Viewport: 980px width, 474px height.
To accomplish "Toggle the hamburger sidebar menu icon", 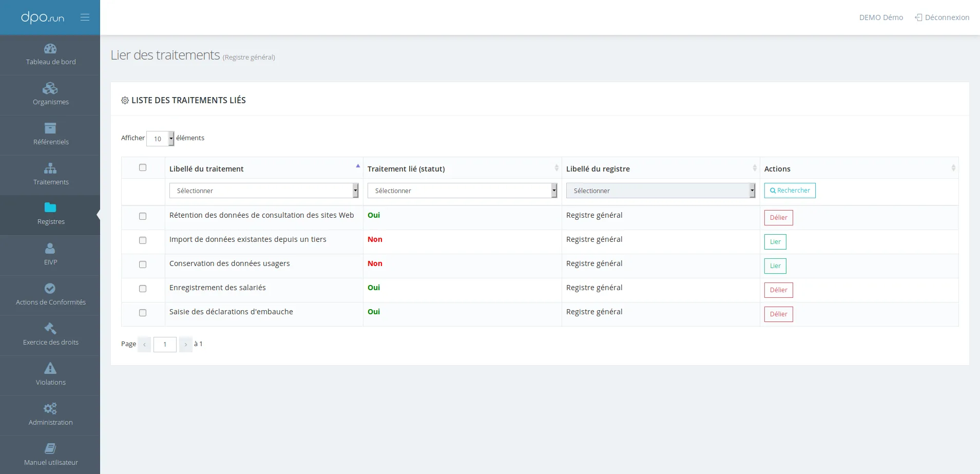I will [85, 17].
